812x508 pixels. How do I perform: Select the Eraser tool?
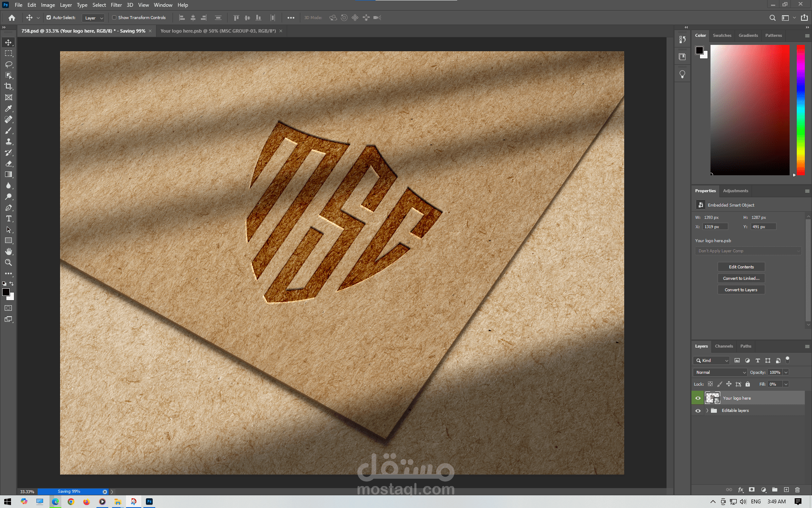(8, 163)
